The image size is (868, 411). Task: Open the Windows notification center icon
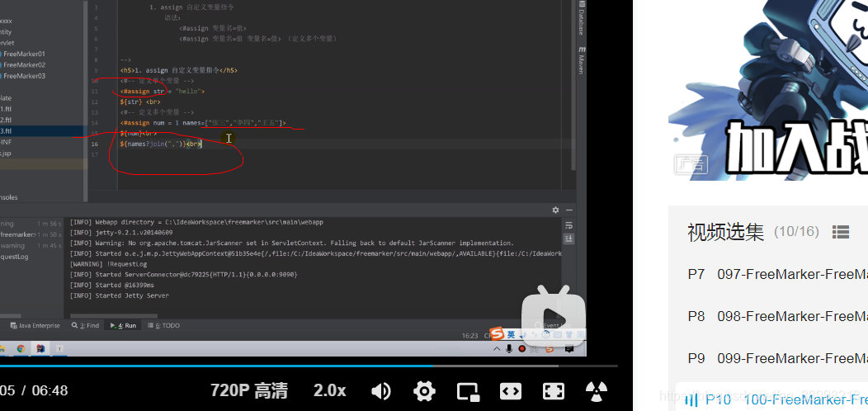[x=569, y=349]
